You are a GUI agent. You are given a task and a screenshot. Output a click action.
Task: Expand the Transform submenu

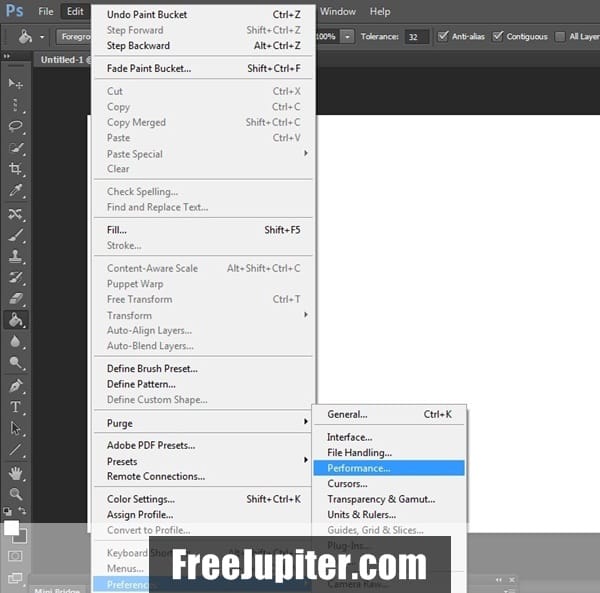[x=306, y=315]
